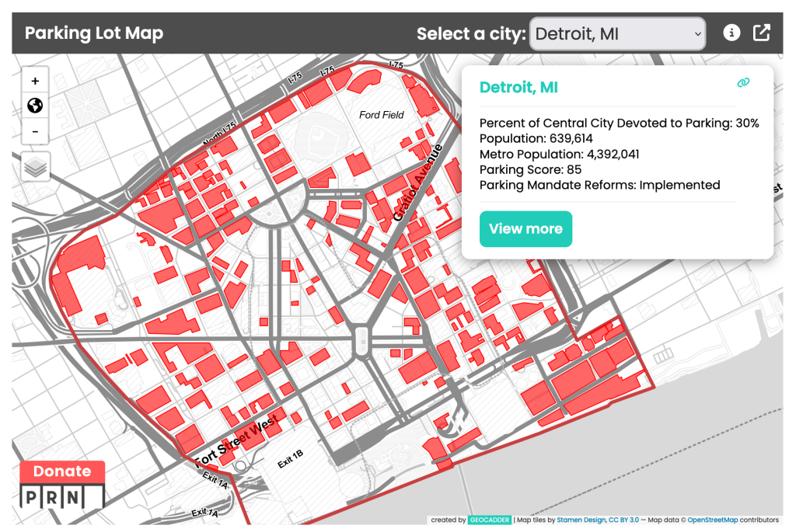The image size is (796, 532).
Task: Open the map layers control
Action: [36, 166]
